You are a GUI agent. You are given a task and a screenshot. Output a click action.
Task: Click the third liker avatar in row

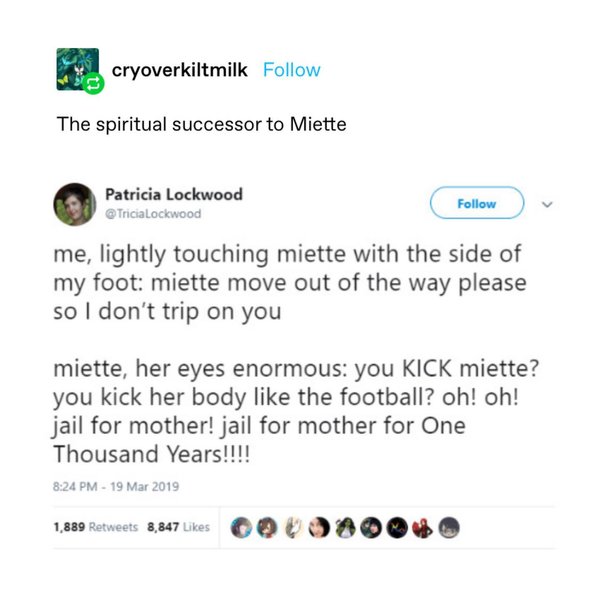[293, 527]
